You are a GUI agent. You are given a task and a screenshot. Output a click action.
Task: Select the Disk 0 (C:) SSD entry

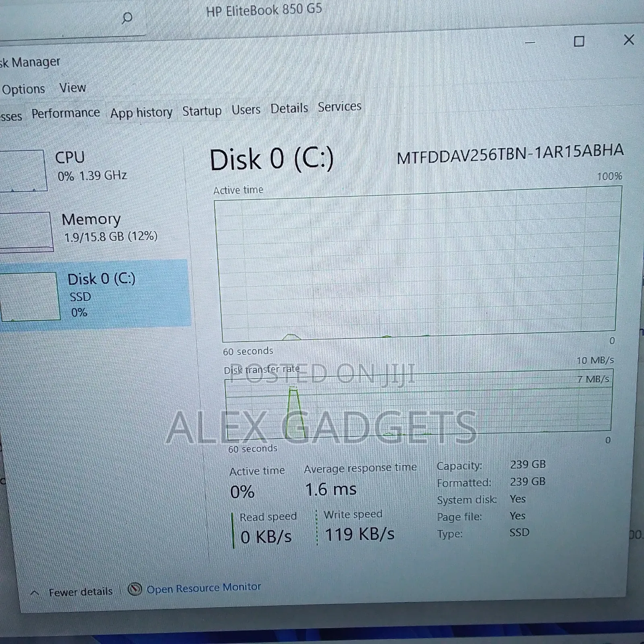click(95, 296)
